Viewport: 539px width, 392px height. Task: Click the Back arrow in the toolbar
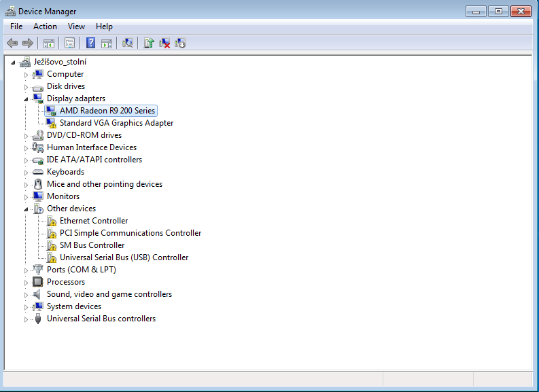tap(12, 43)
